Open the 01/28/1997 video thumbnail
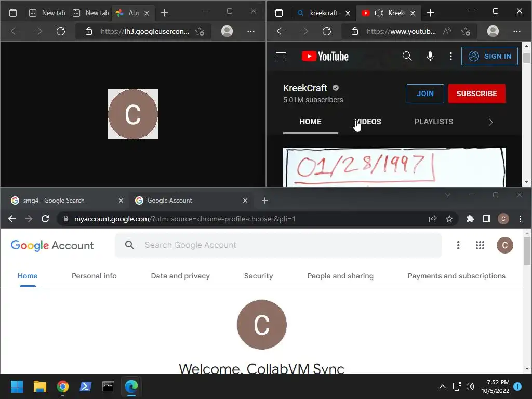Viewport: 532px width, 399px height. (x=394, y=167)
